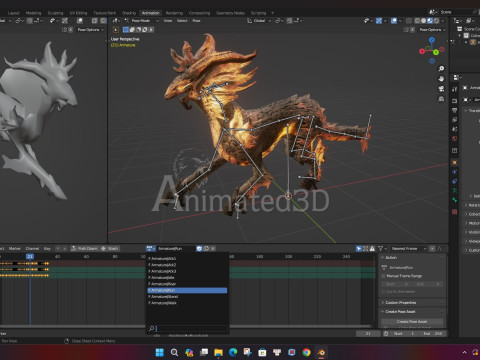This screenshot has height=360, width=480.
Task: Toggle viewport overlays display
Action: coord(394,21)
